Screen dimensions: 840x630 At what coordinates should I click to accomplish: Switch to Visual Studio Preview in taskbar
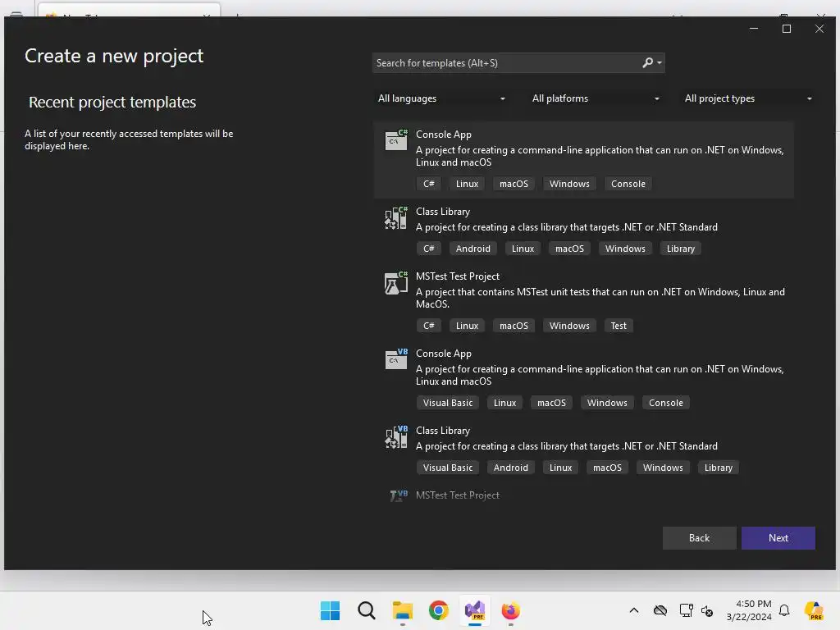pyautogui.click(x=475, y=610)
